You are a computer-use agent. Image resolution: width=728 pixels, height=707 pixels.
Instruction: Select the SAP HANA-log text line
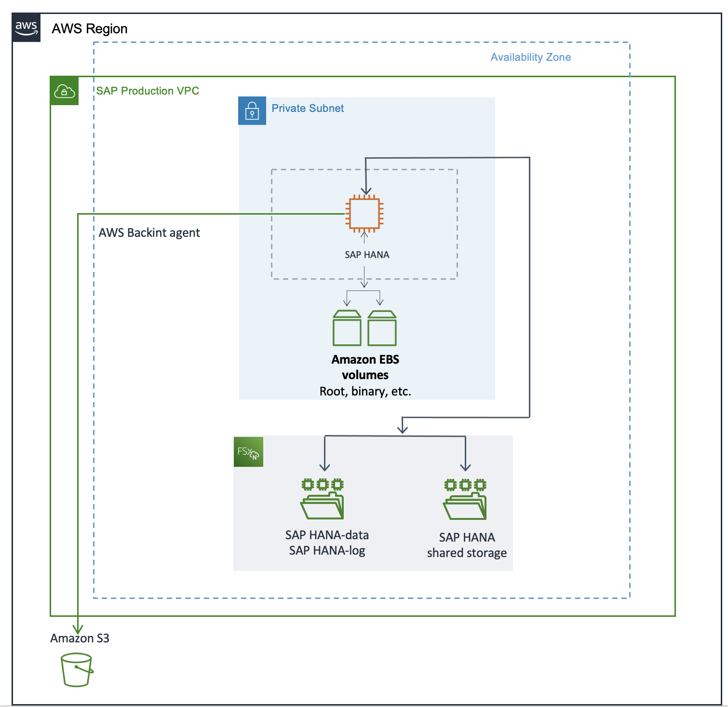(327, 550)
